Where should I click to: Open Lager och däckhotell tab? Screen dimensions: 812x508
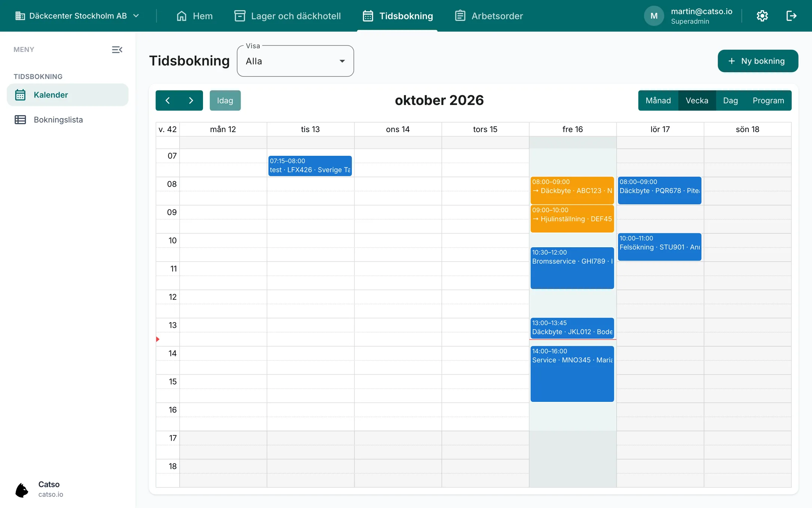click(x=288, y=16)
